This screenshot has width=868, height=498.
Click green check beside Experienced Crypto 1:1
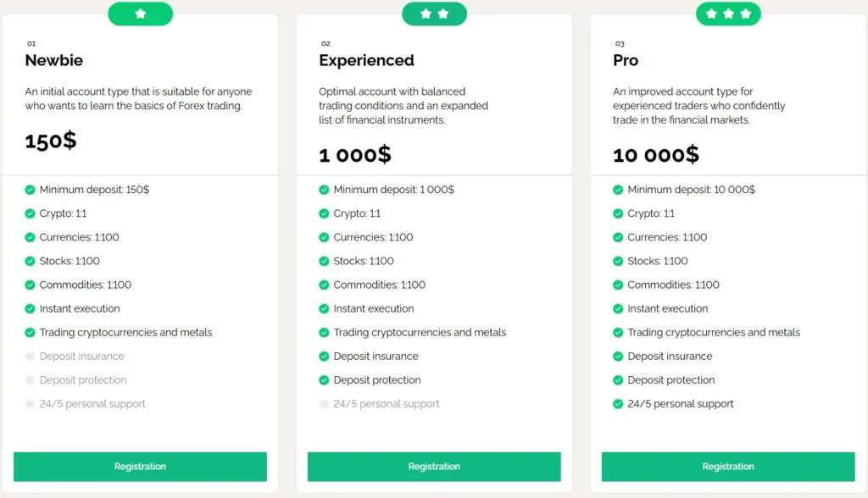[x=324, y=213]
